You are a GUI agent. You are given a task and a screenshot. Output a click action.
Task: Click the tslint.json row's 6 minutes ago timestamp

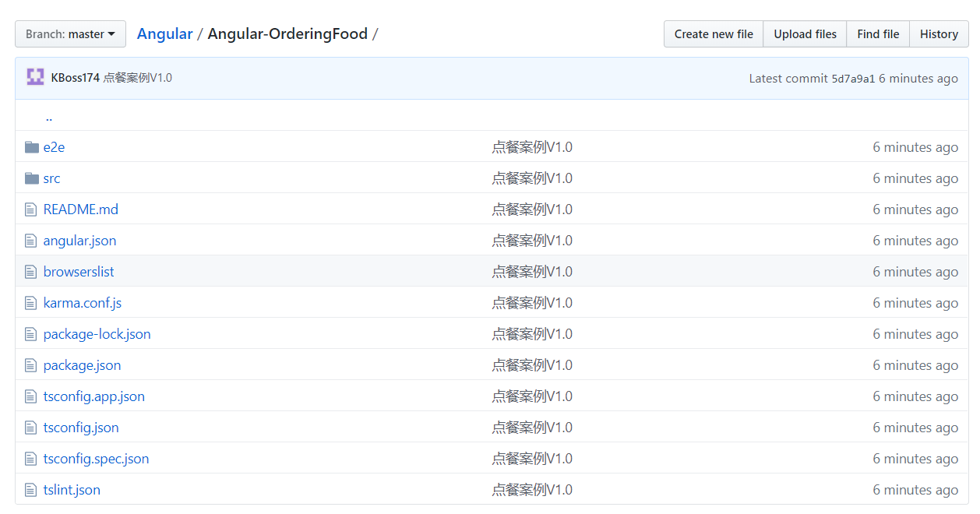(915, 490)
